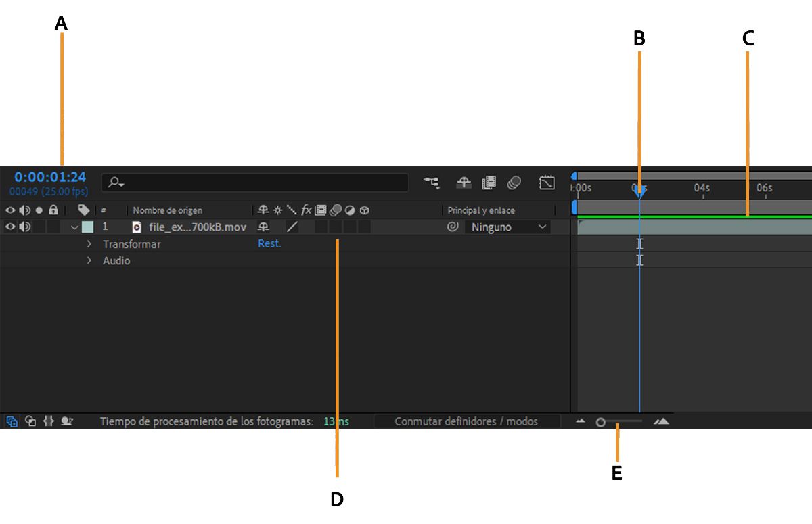Click the lock column header icon
Screen dimensions: 812x524
53,210
